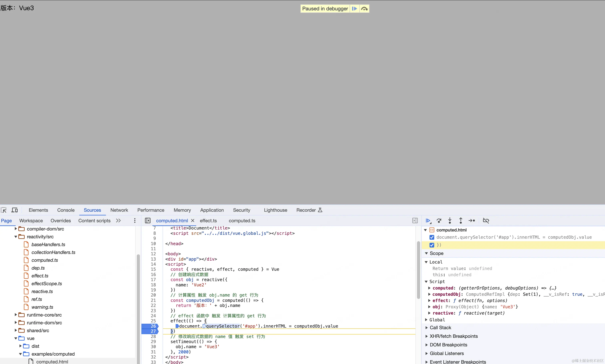Open effectScope.ts file

click(47, 284)
